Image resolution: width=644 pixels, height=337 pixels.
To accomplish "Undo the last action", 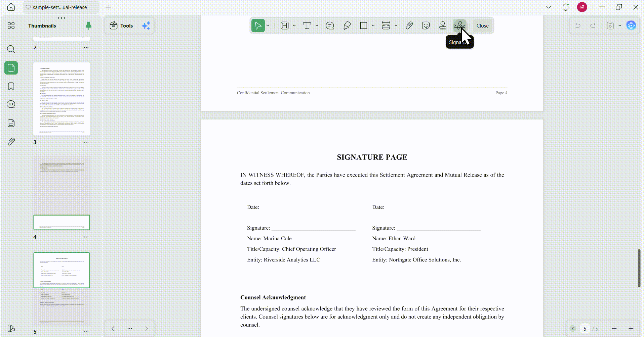I will [x=578, y=26].
